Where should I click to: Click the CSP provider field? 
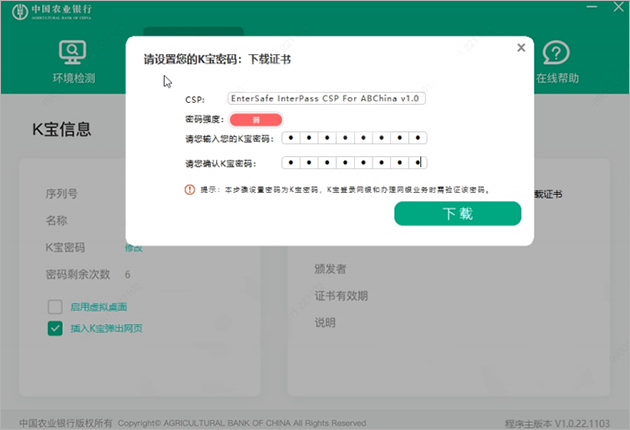point(326,99)
